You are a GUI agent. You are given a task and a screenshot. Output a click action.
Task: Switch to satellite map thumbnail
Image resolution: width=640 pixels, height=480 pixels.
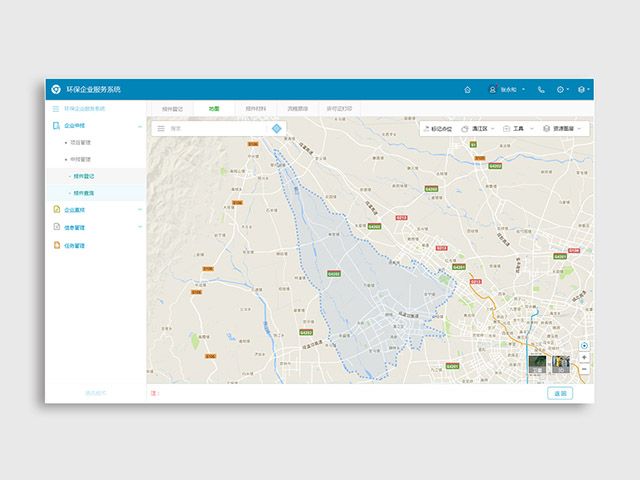click(x=538, y=365)
